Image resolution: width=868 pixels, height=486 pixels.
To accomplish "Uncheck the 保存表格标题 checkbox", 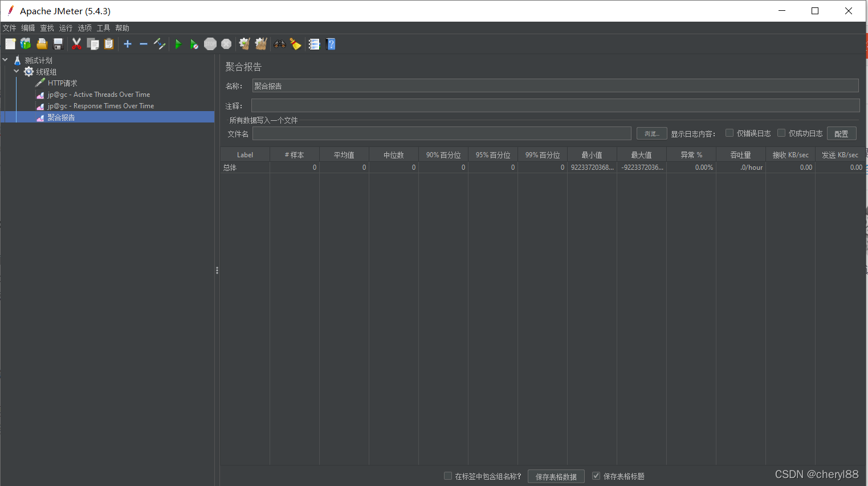I will pyautogui.click(x=596, y=476).
